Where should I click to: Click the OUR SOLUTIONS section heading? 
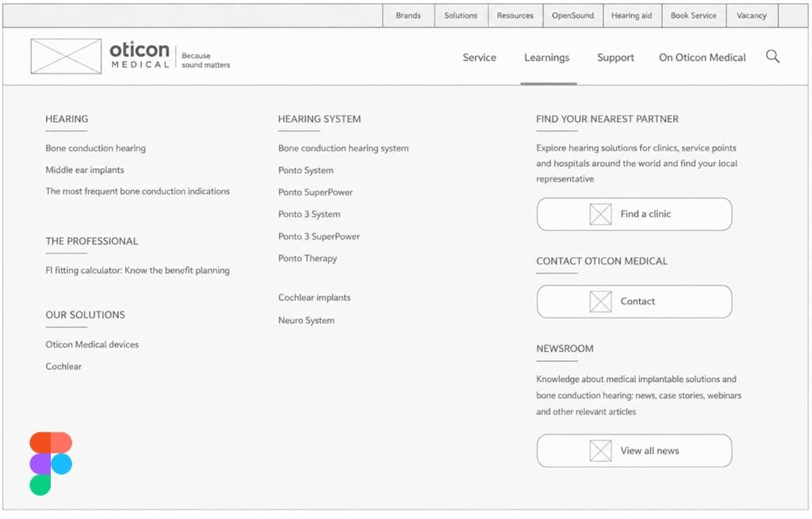(86, 315)
